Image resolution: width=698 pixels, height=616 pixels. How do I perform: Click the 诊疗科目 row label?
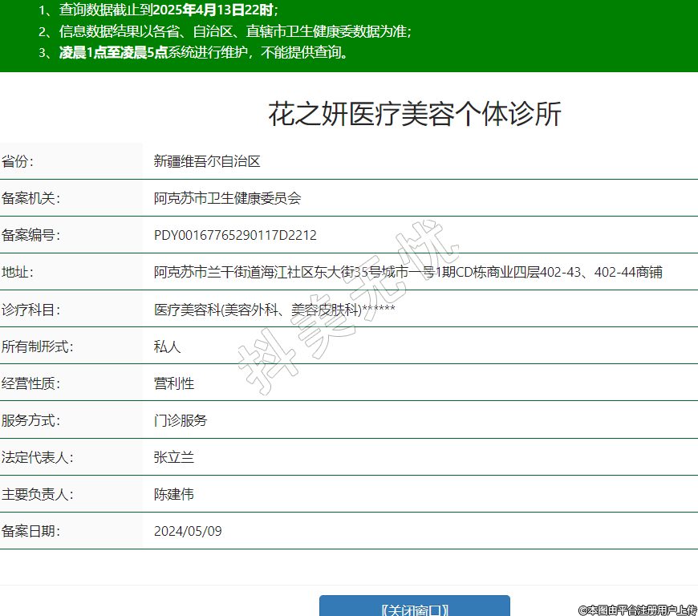tap(30, 310)
